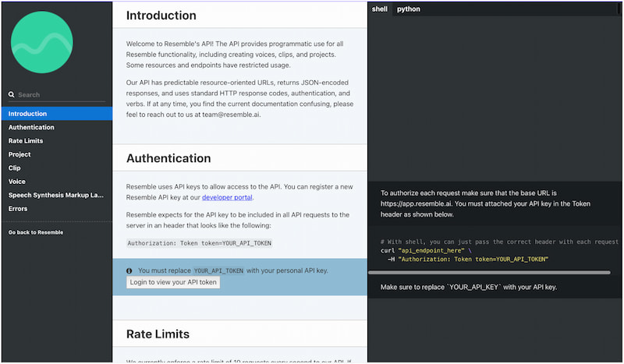
Task: Open Speech Synthesis Markup Language sidebar item
Action: [x=55, y=195]
